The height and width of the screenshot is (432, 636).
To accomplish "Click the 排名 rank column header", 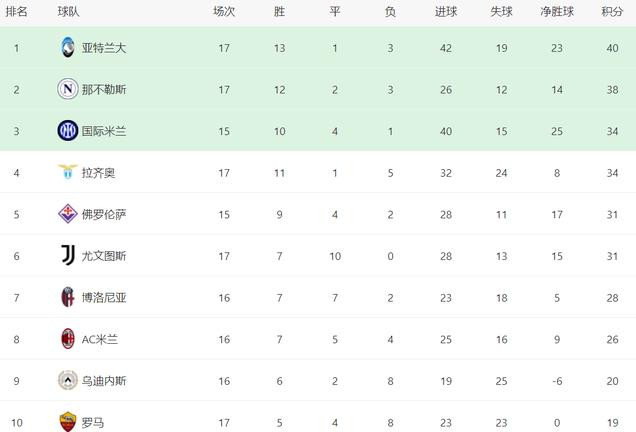I will [x=16, y=11].
